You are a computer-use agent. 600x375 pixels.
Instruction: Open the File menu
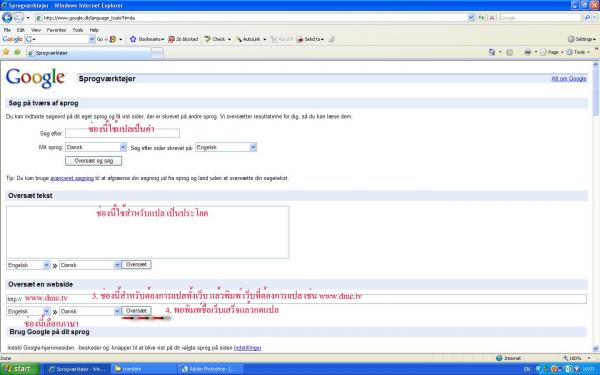[7, 30]
